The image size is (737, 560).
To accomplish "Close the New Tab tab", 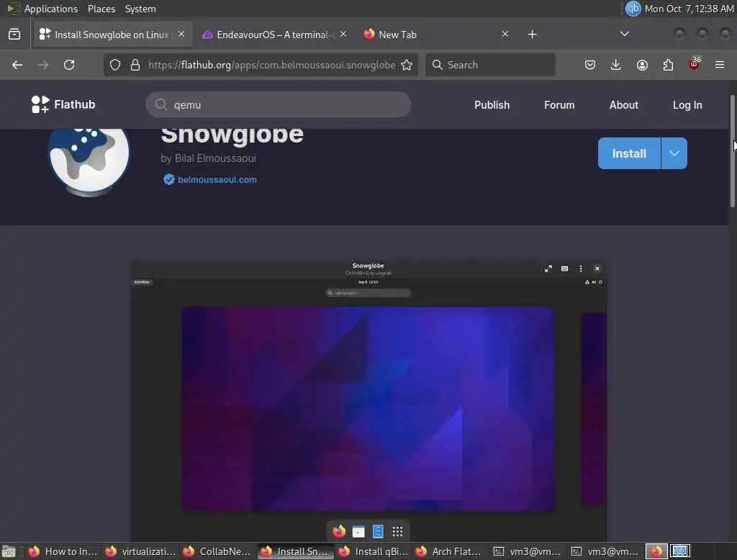I will pyautogui.click(x=505, y=34).
